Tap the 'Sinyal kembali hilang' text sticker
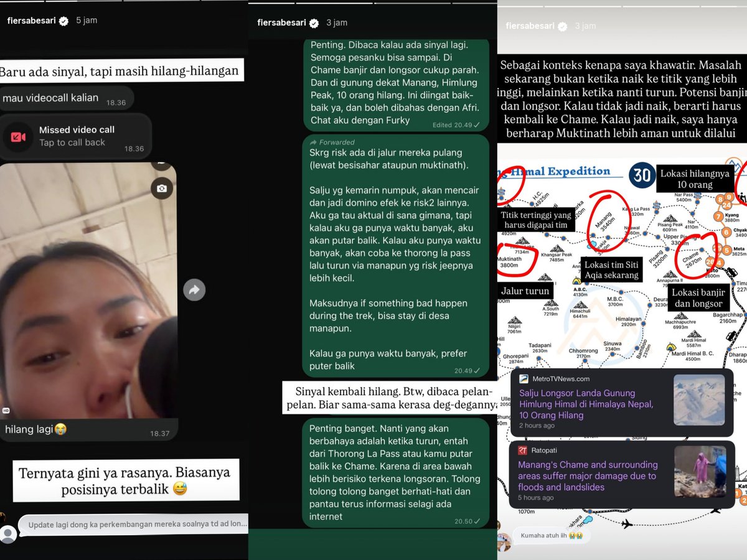 click(x=390, y=398)
